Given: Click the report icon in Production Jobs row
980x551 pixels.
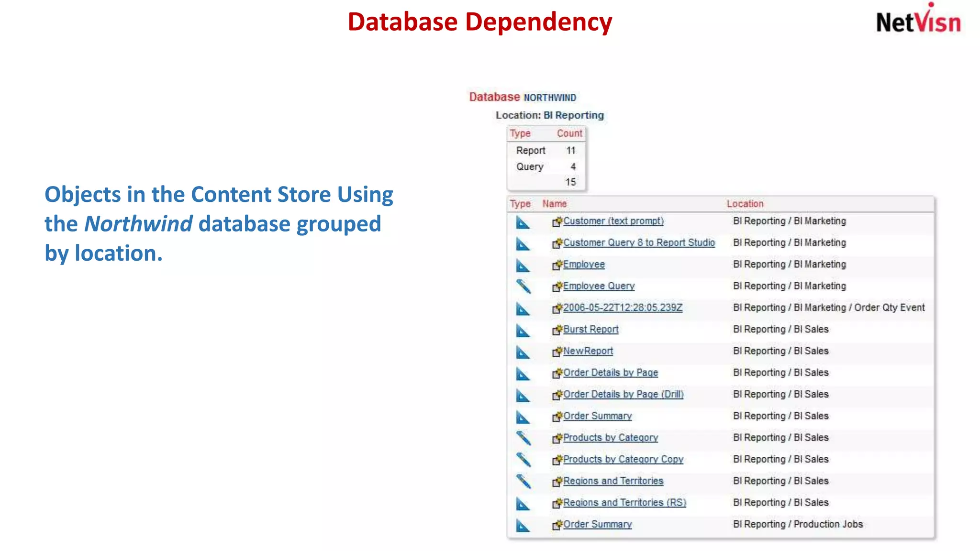Looking at the screenshot, I should (x=523, y=526).
